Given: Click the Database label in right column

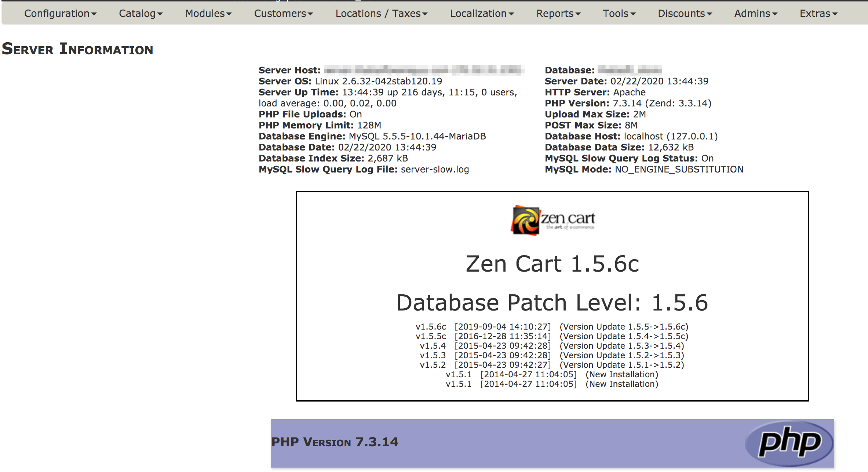Looking at the screenshot, I should (x=570, y=70).
